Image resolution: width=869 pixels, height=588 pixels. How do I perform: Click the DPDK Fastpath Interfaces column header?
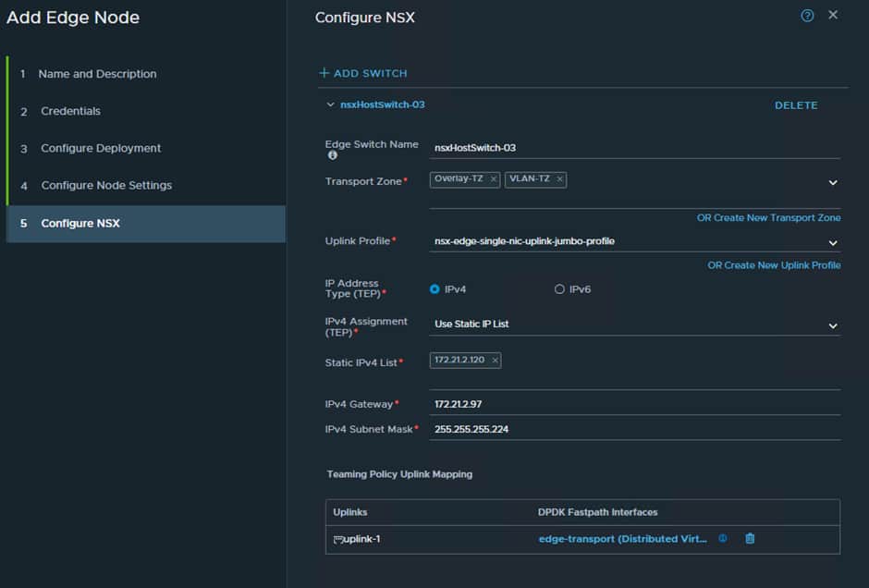[597, 512]
